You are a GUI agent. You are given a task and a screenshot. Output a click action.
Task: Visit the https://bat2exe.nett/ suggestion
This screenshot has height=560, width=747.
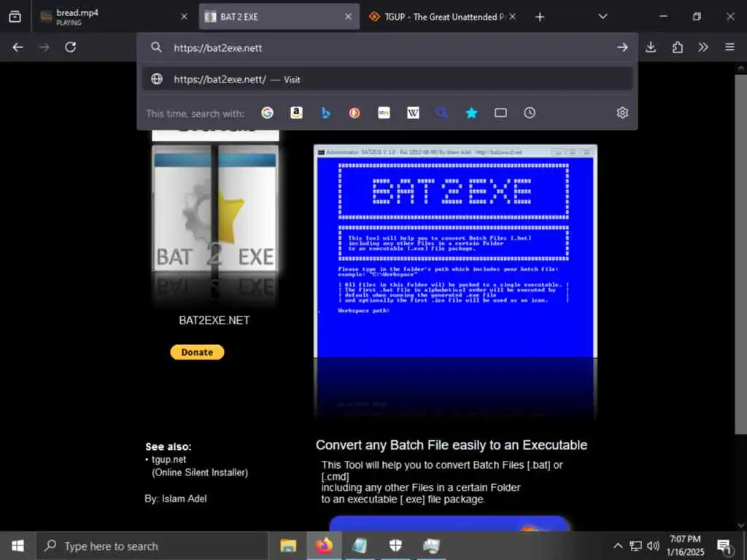(387, 79)
